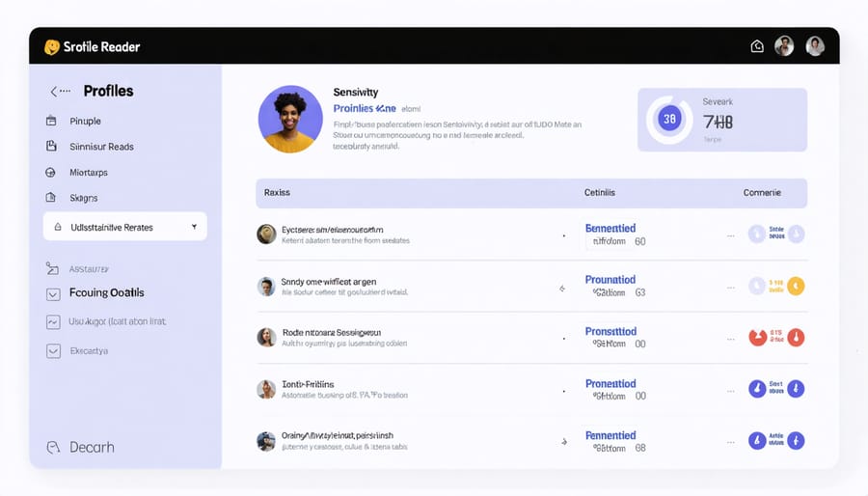Click the Sinnisur Reads sidebar icon
The width and height of the screenshot is (868, 496).
click(51, 146)
